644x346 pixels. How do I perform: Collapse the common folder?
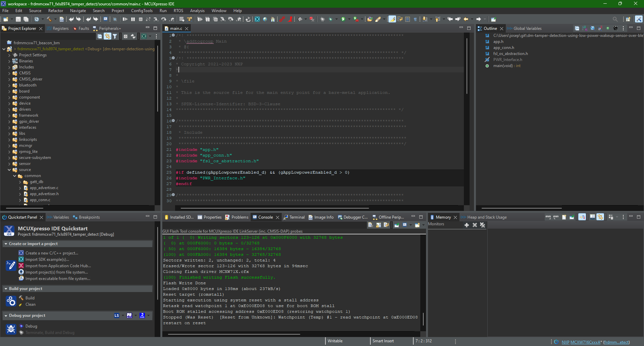click(15, 176)
